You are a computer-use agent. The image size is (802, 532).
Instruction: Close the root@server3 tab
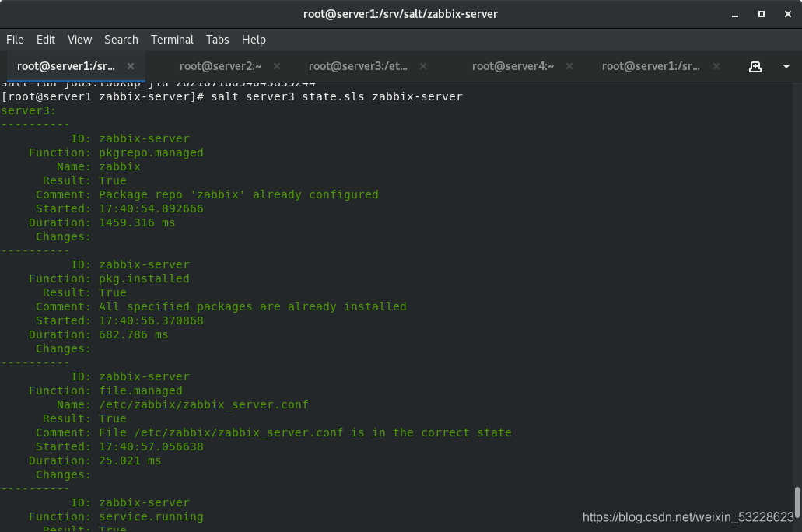(423, 66)
